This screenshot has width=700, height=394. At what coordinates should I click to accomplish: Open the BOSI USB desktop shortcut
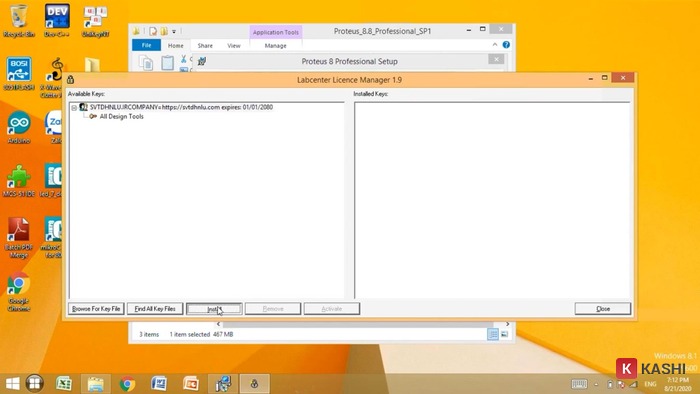tap(19, 74)
